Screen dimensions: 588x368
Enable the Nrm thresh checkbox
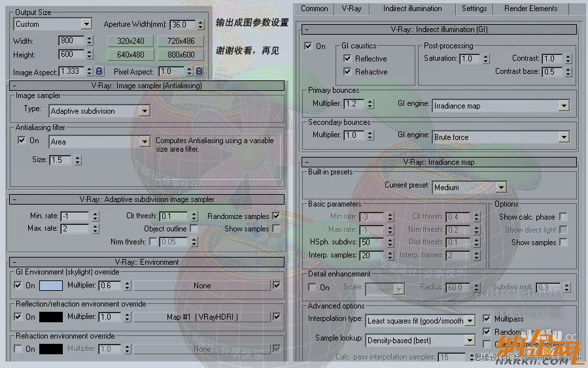coord(153,241)
